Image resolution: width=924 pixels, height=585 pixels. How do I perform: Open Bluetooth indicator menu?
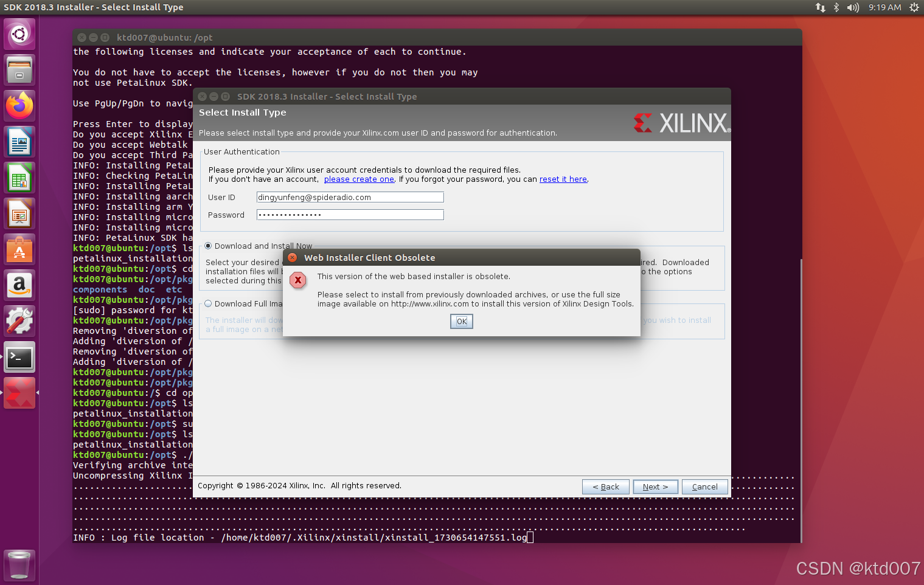(x=836, y=7)
